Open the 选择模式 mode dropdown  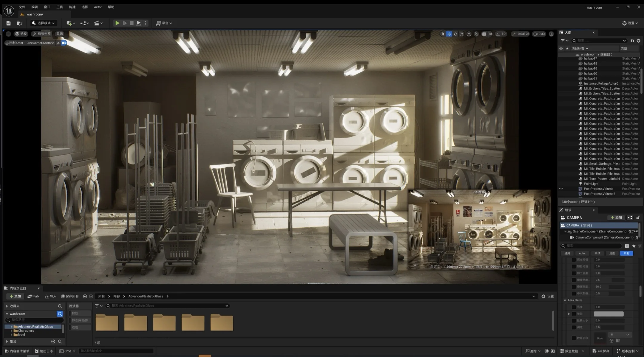pos(44,23)
